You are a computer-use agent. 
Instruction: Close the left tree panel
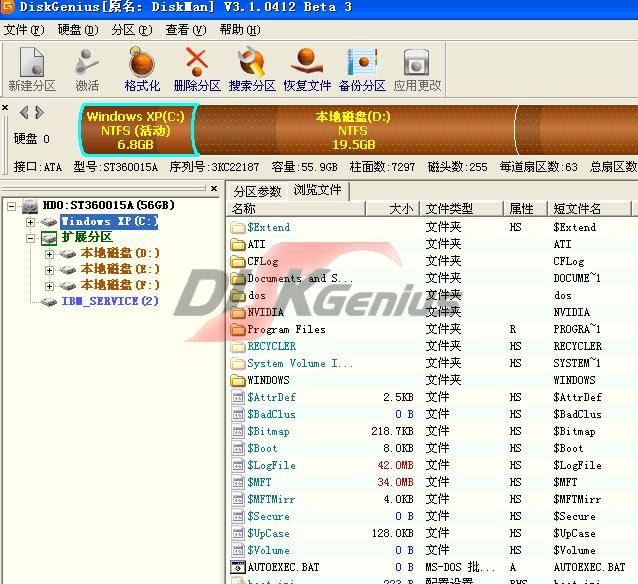tap(214, 188)
